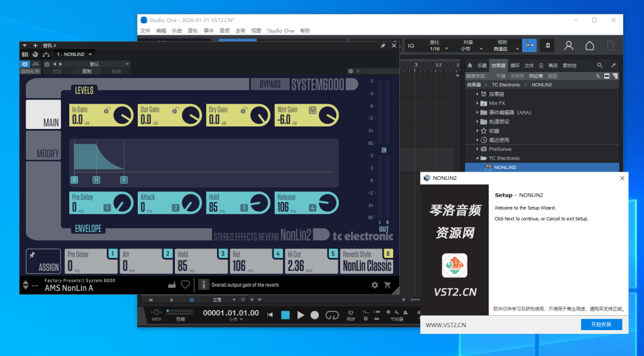
Task: Toggle the plugin power activate button
Action: (x=25, y=64)
